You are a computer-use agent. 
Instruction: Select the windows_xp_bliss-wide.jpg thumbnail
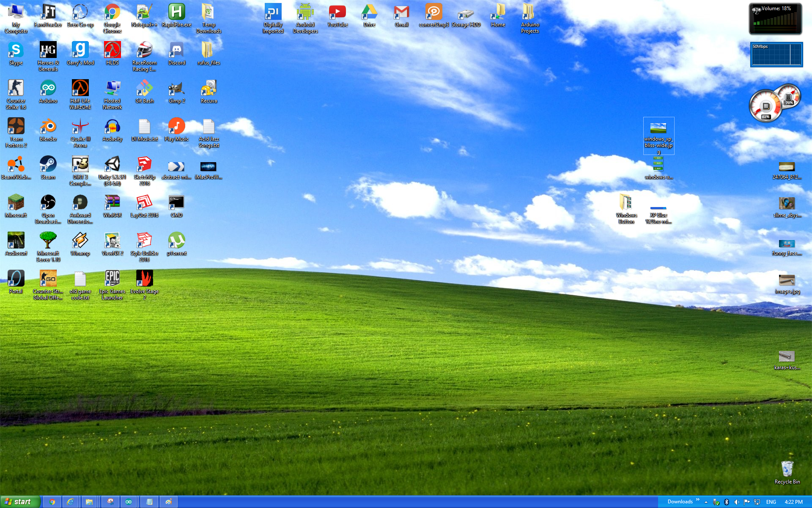(x=658, y=128)
